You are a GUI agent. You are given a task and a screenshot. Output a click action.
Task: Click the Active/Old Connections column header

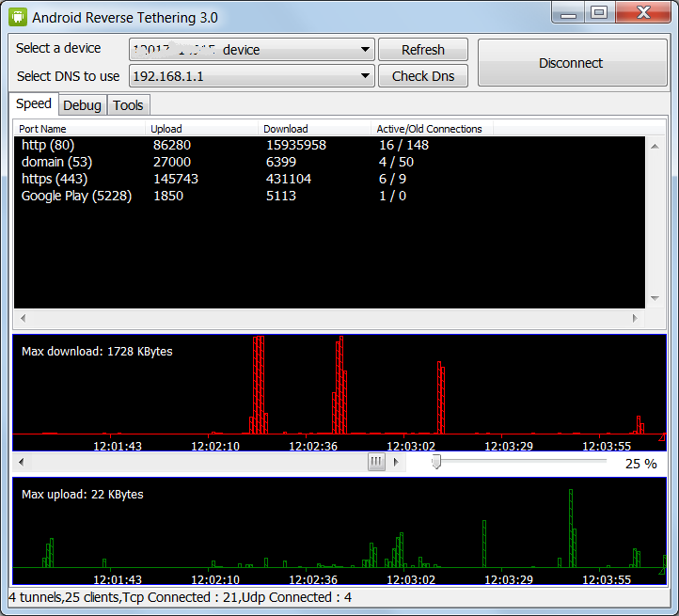pos(432,129)
